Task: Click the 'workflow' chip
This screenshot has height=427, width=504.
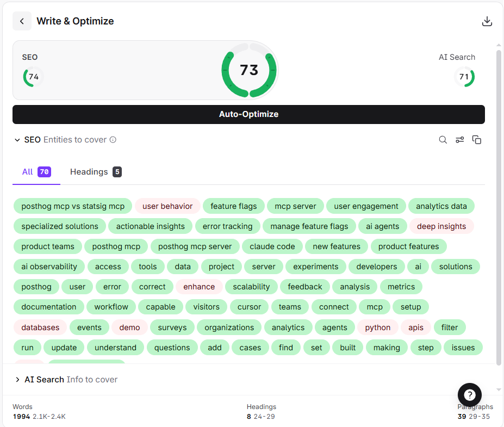Action: coord(111,307)
